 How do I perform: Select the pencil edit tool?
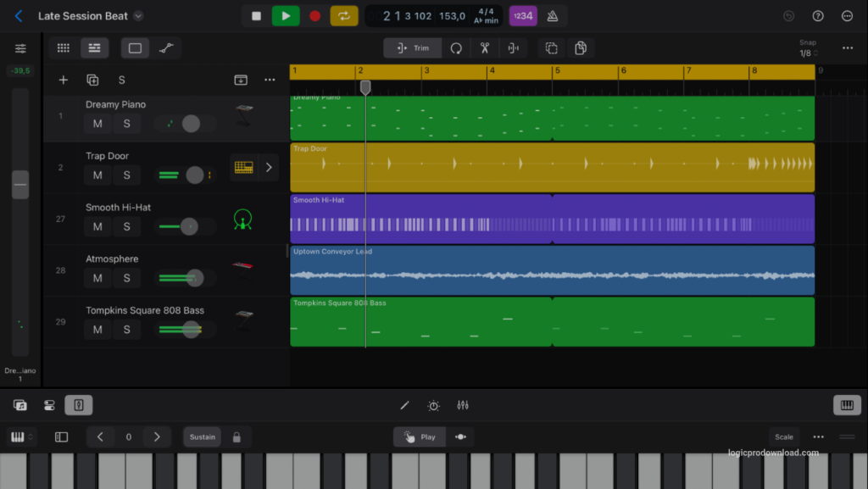point(404,406)
